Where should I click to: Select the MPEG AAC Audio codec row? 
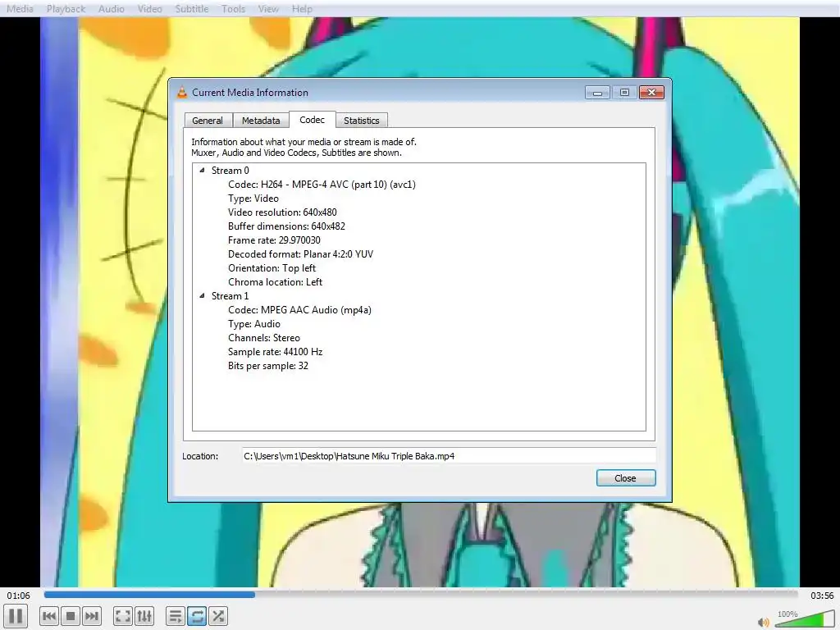(300, 309)
